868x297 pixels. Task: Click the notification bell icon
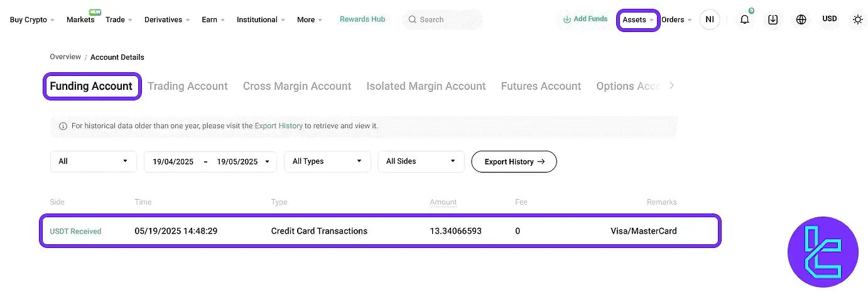click(745, 19)
